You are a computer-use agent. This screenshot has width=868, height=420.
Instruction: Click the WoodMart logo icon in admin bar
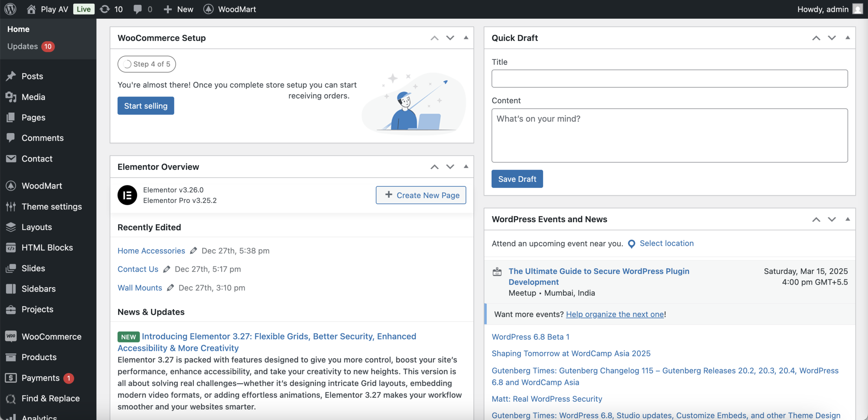point(209,9)
